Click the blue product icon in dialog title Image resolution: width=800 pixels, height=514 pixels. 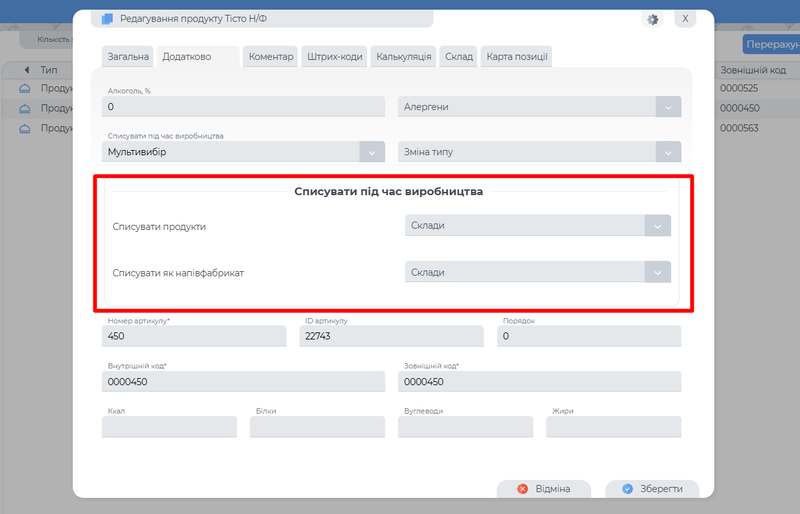point(108,19)
